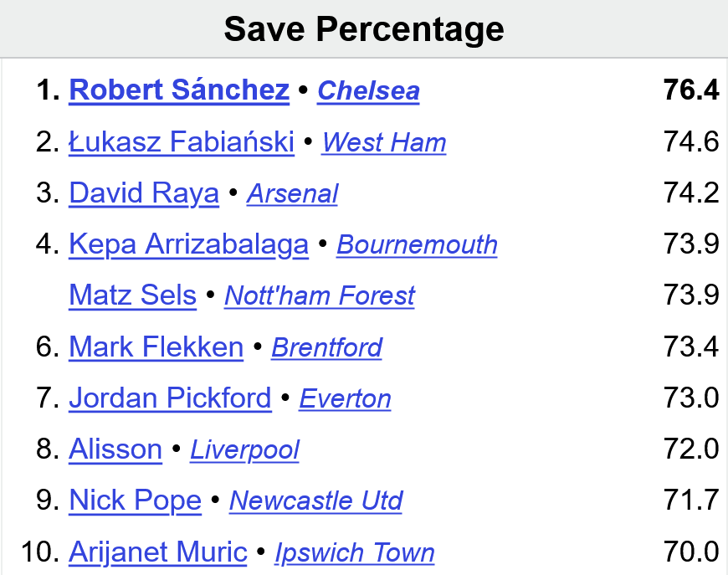Open Bournemouth team page

pos(417,244)
